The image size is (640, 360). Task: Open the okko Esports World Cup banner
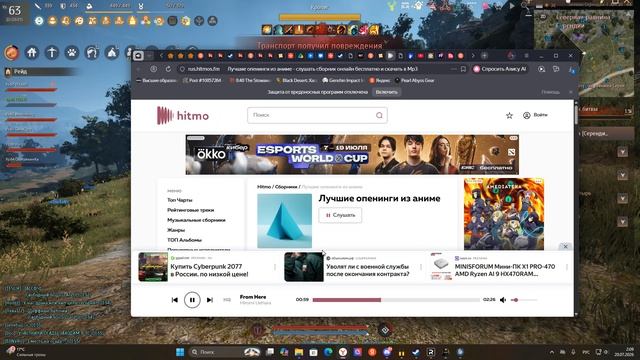tap(352, 155)
